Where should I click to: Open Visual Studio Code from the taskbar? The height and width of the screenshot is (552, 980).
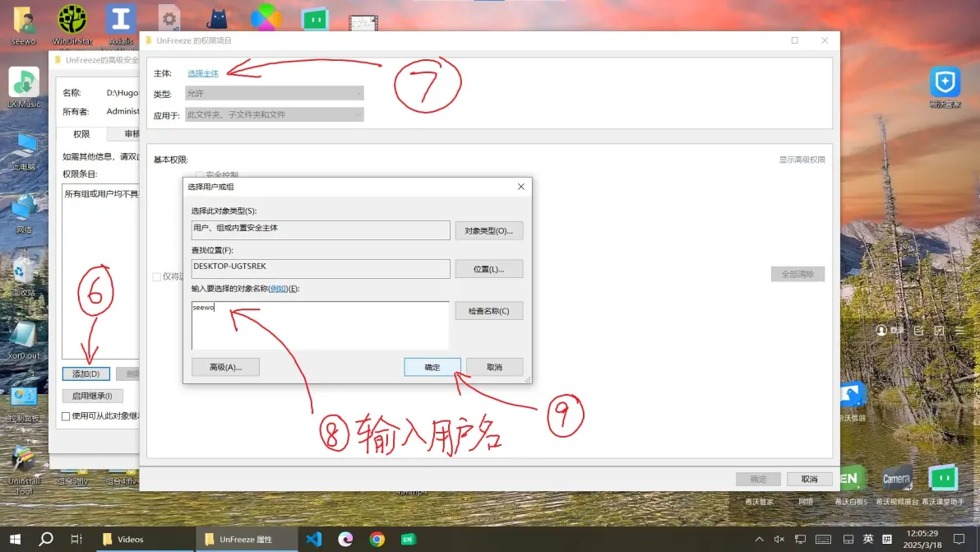point(313,539)
